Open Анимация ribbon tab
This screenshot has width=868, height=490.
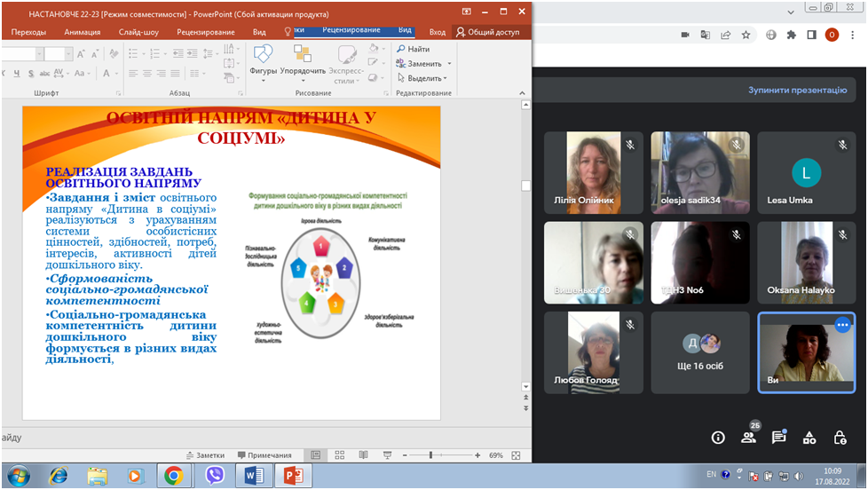pos(83,32)
